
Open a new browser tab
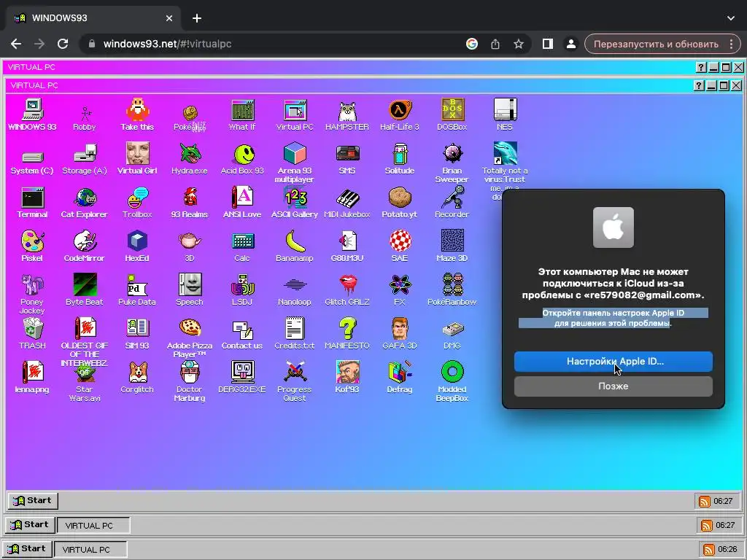(197, 18)
